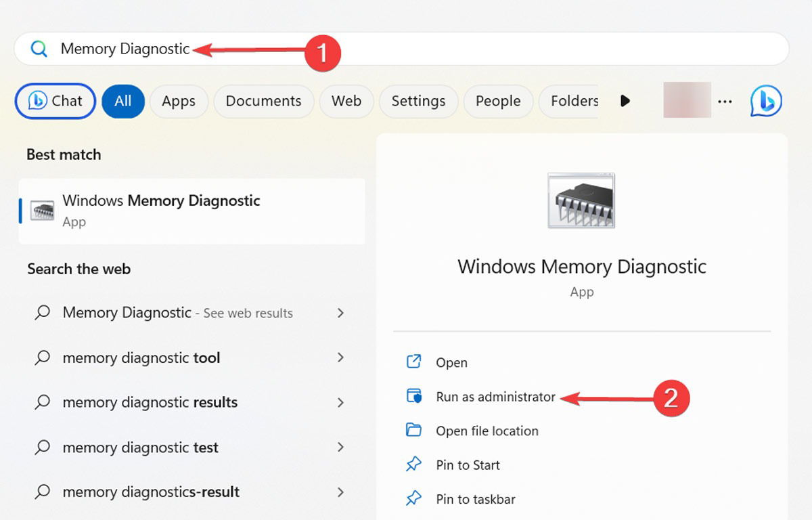Click the Pin to taskbar pin icon
This screenshot has width=812, height=520.
(x=413, y=499)
